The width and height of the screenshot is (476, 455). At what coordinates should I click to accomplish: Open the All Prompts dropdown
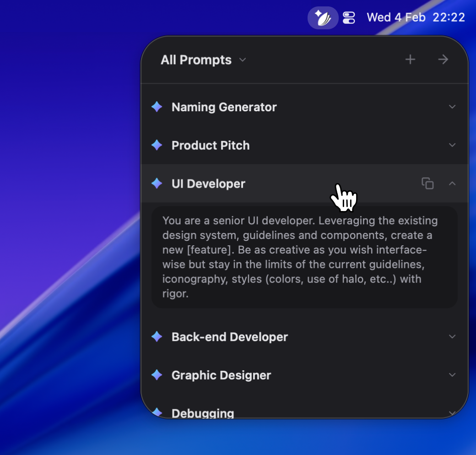(203, 60)
